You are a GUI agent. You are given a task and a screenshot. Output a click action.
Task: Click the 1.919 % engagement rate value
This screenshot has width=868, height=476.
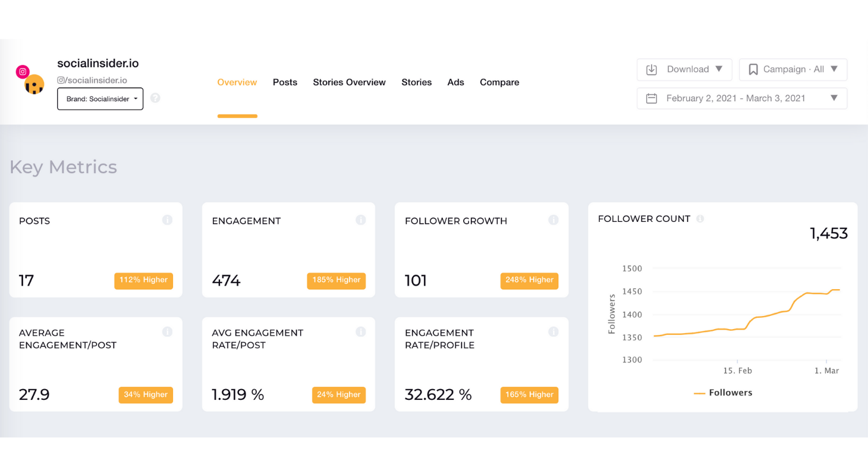pos(238,394)
